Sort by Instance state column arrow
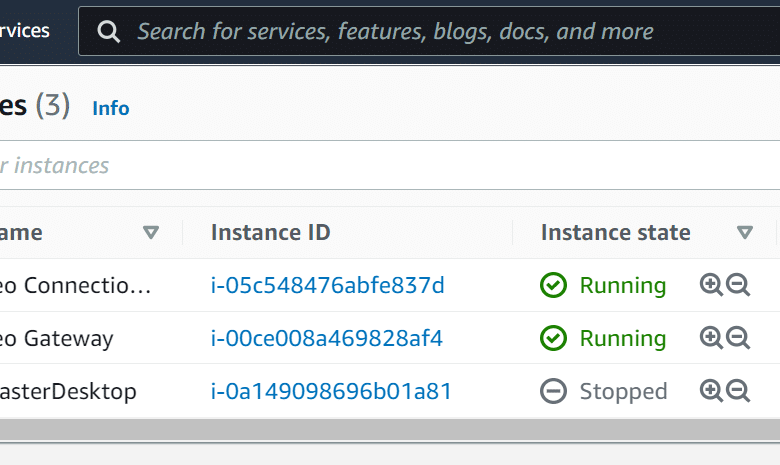The width and height of the screenshot is (780, 465). [x=745, y=232]
